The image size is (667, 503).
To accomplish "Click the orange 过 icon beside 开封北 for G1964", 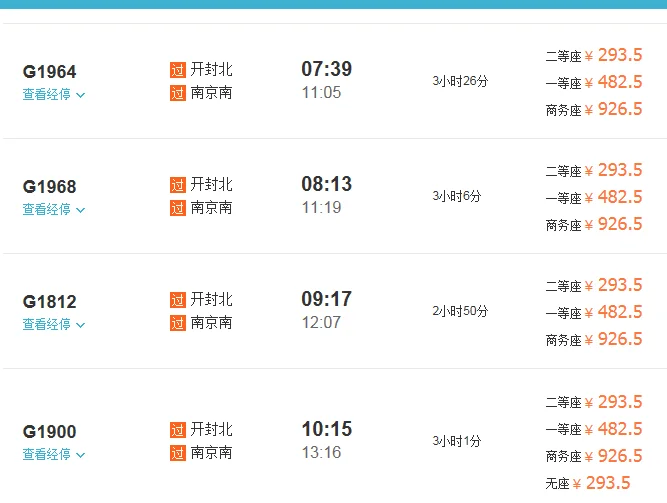I will 178,71.
